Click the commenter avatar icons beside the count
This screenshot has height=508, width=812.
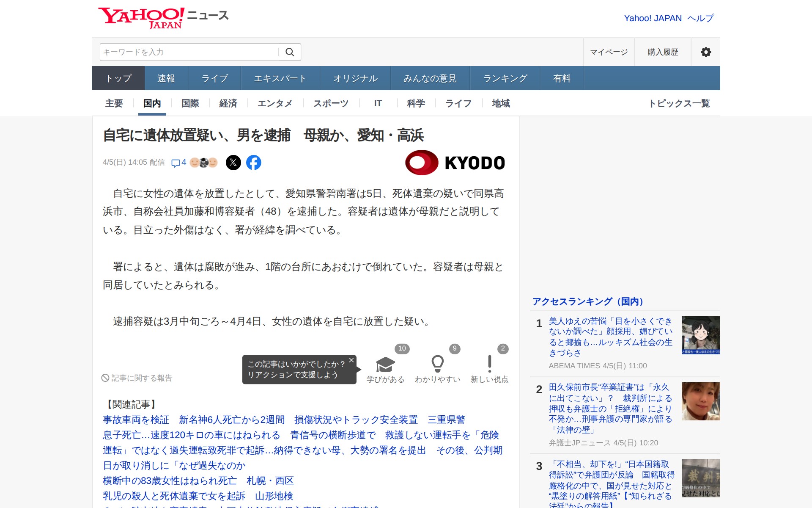pos(203,162)
